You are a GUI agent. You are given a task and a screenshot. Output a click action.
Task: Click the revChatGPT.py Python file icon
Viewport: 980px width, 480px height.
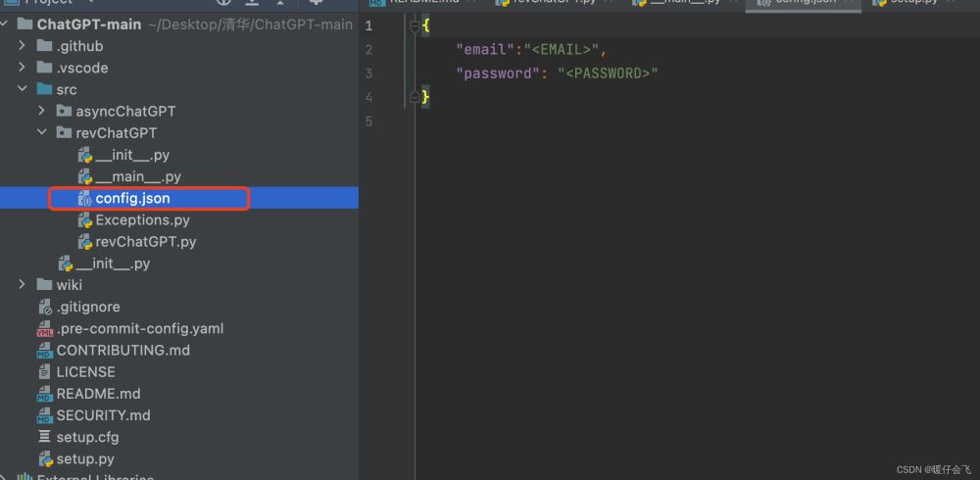click(x=85, y=242)
